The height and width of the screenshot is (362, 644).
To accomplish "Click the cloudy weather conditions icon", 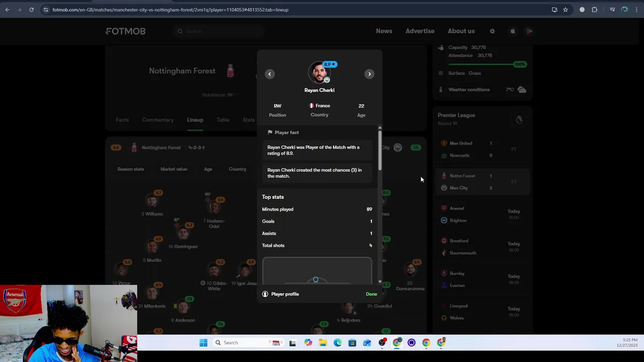I will tap(522, 89).
